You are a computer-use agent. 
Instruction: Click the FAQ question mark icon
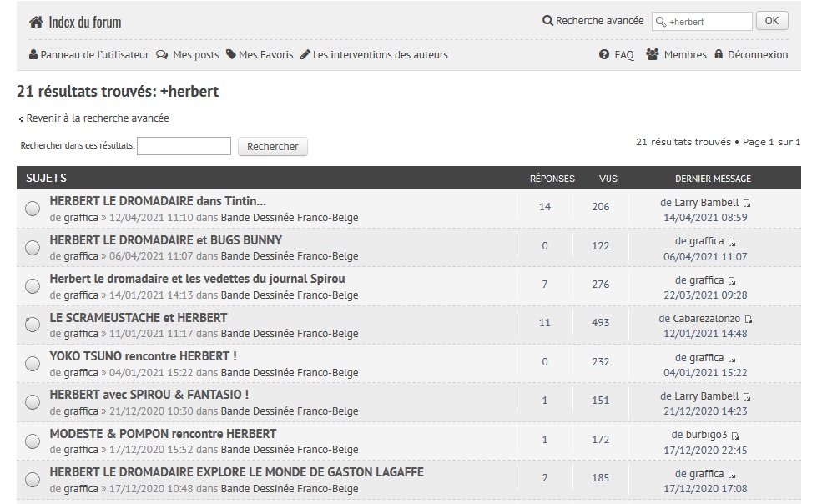click(x=604, y=55)
